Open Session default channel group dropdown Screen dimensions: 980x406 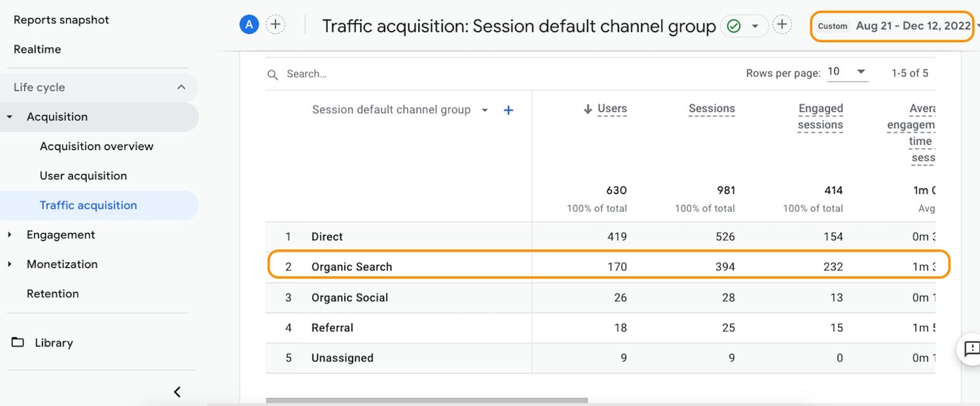484,110
